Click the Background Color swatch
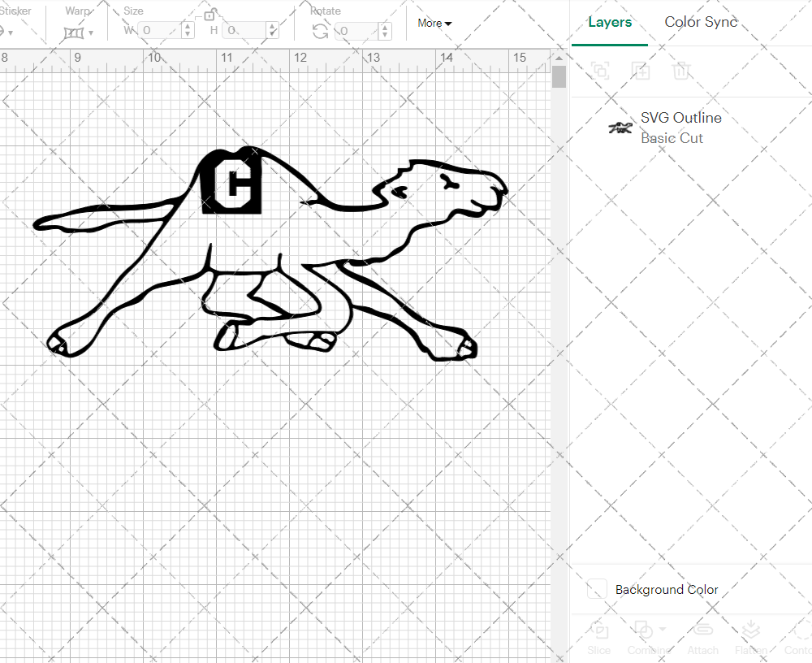This screenshot has width=812, height=663. tap(597, 589)
